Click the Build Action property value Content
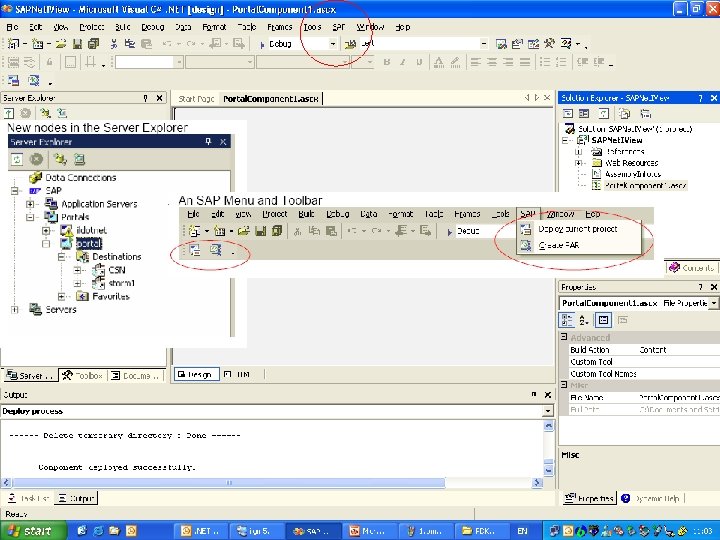 coord(652,350)
